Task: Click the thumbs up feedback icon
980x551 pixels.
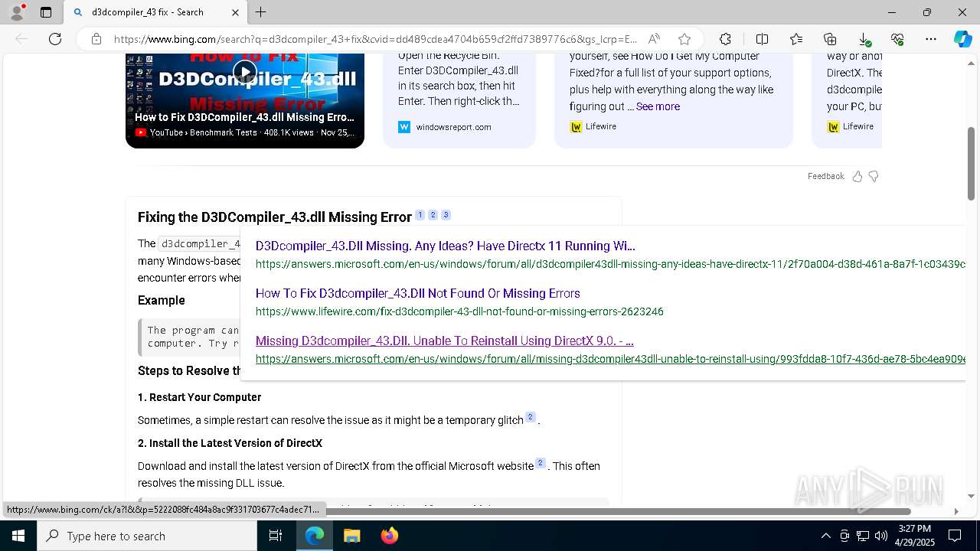Action: coord(857,176)
